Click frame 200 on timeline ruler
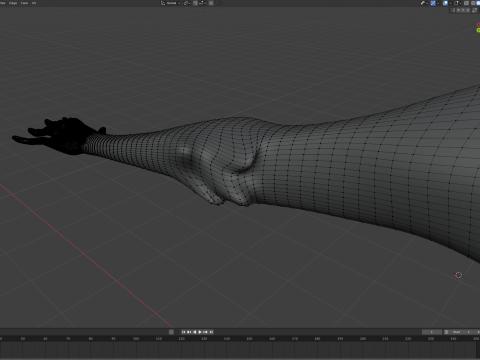The width and height of the screenshot is (480, 360). 363,339
